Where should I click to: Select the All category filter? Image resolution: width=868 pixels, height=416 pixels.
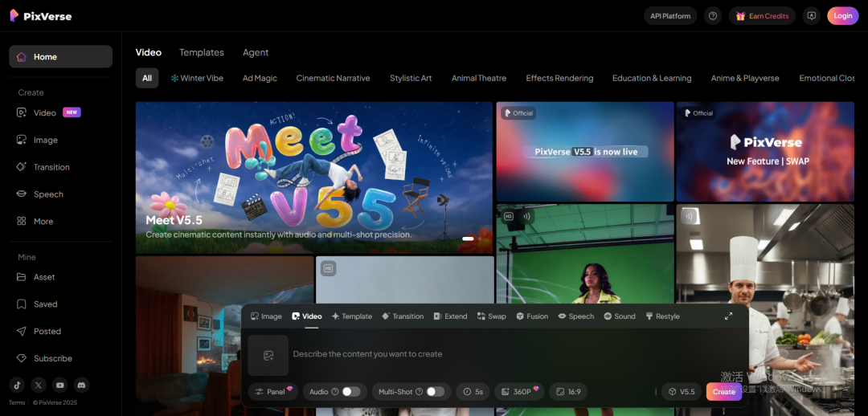147,78
